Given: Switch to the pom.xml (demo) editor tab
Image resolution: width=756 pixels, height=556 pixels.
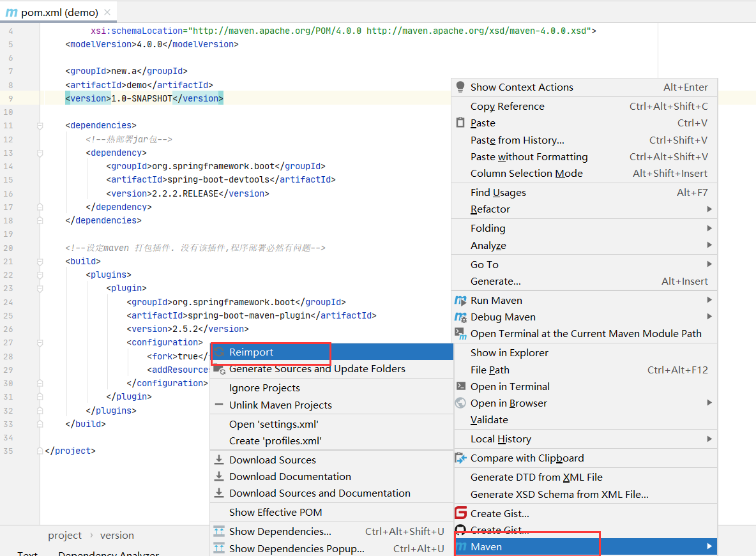Looking at the screenshot, I should (x=59, y=13).
